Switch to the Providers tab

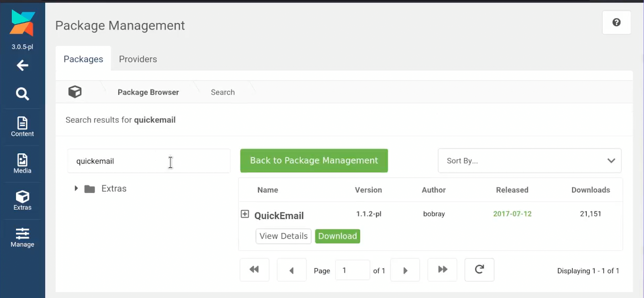(x=138, y=59)
